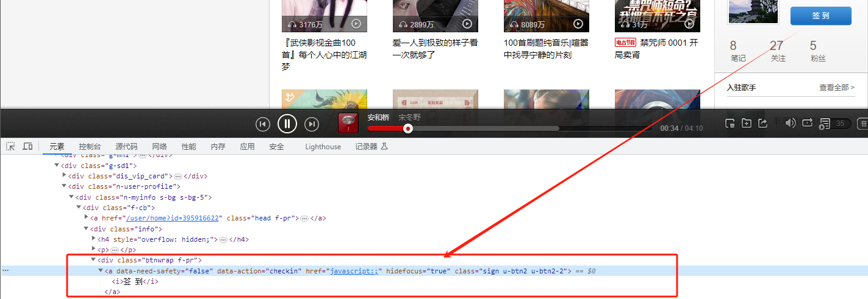This screenshot has height=299, width=868.
Task: Switch to the Lighthouse DevTools tab
Action: [323, 147]
